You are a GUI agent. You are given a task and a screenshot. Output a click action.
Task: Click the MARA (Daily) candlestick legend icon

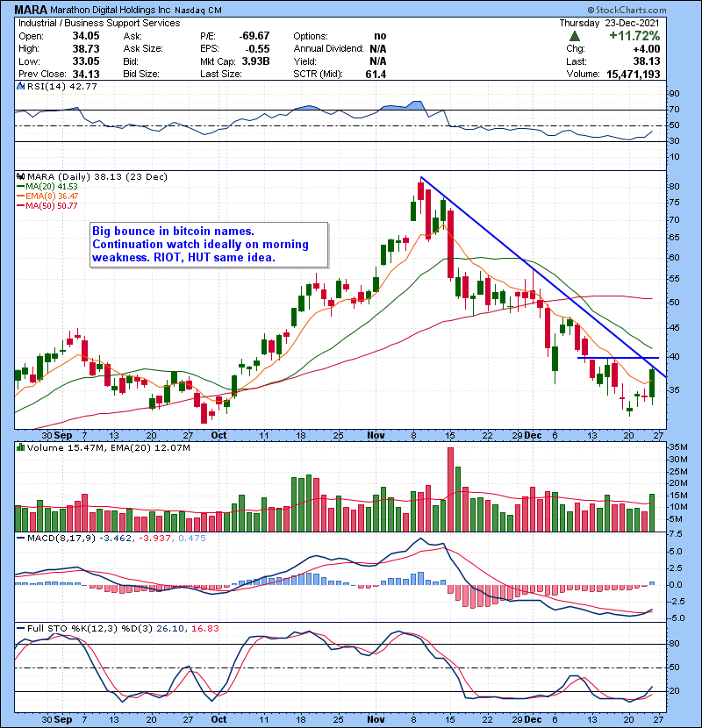(x=20, y=176)
